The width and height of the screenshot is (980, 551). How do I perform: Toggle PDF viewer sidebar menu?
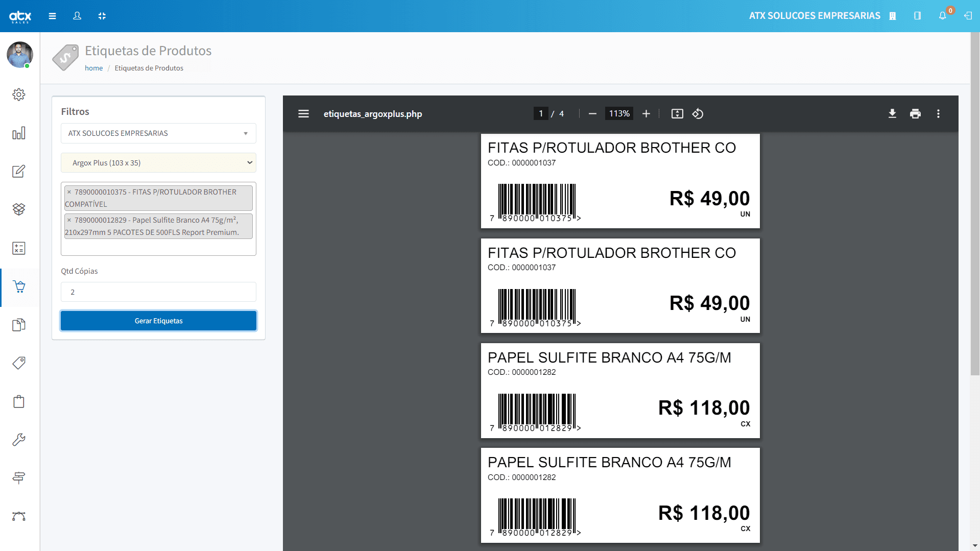[x=303, y=114]
